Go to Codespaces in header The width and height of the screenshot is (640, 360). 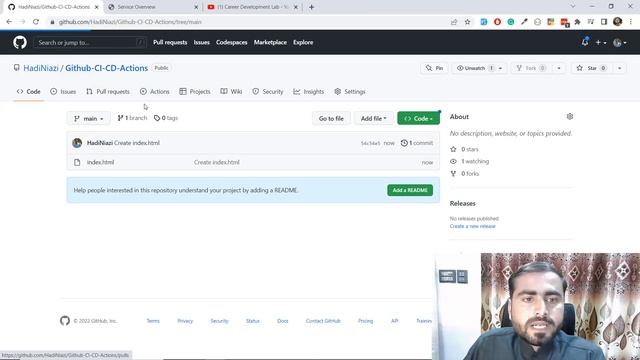[231, 42]
